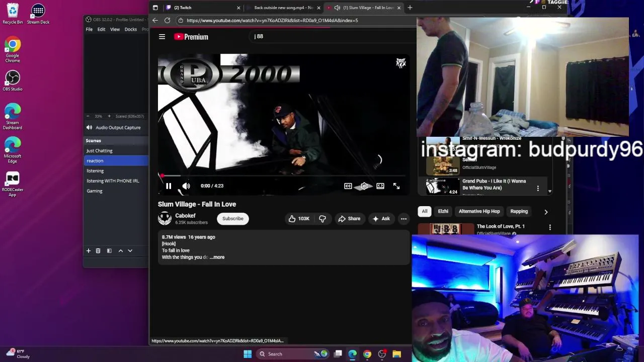644x362 pixels.
Task: Open options for The Look of Love video
Action: tap(550, 228)
